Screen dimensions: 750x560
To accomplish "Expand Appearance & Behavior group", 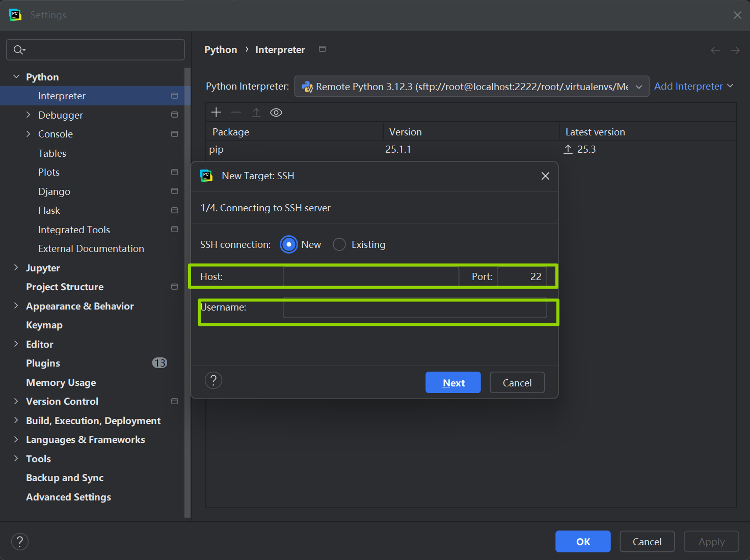I will point(16,305).
